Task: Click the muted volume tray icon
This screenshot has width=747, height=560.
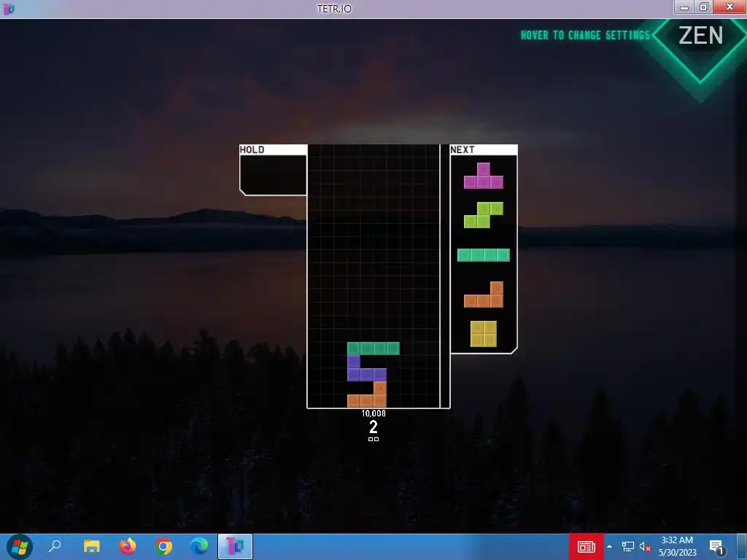Action: point(645,547)
